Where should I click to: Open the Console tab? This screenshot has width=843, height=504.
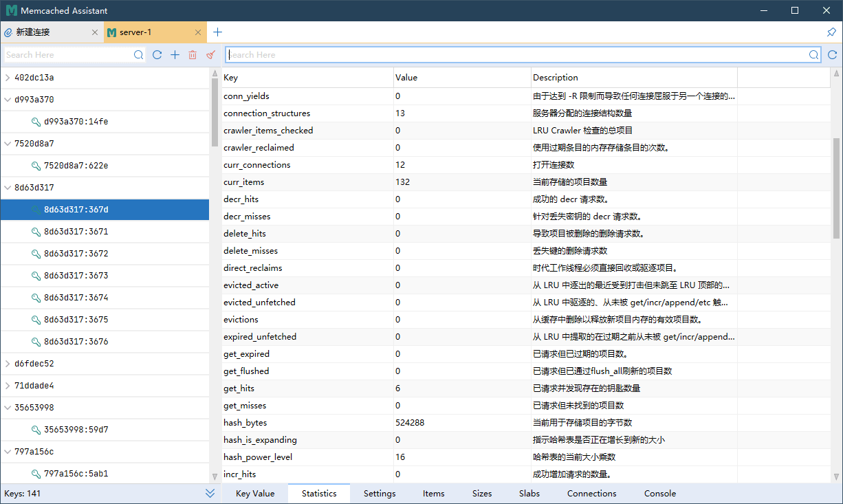pos(660,494)
